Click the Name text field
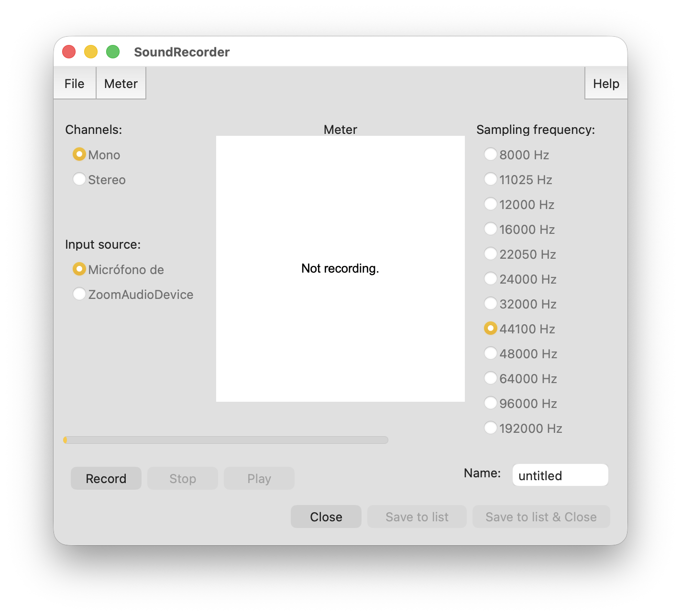This screenshot has height=616, width=681. point(560,475)
